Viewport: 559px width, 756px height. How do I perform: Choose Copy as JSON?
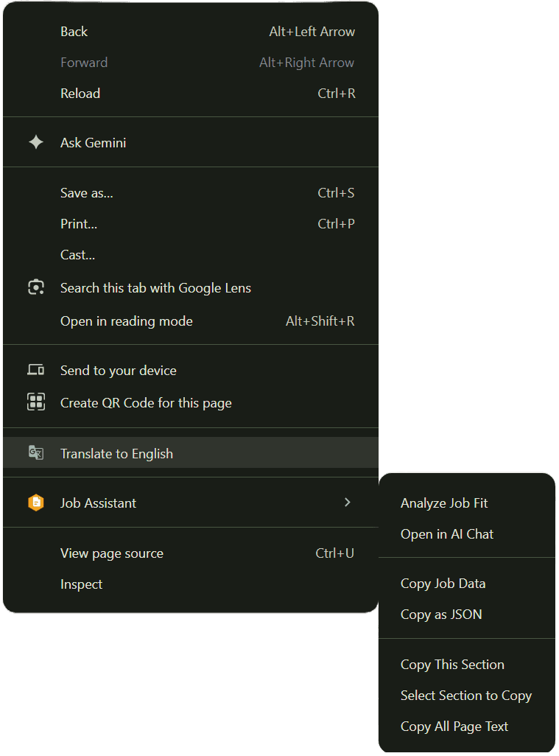click(x=467, y=615)
